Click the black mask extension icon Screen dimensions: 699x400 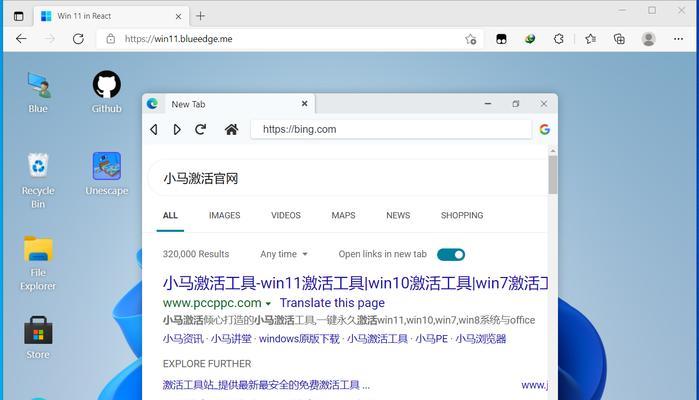point(501,39)
